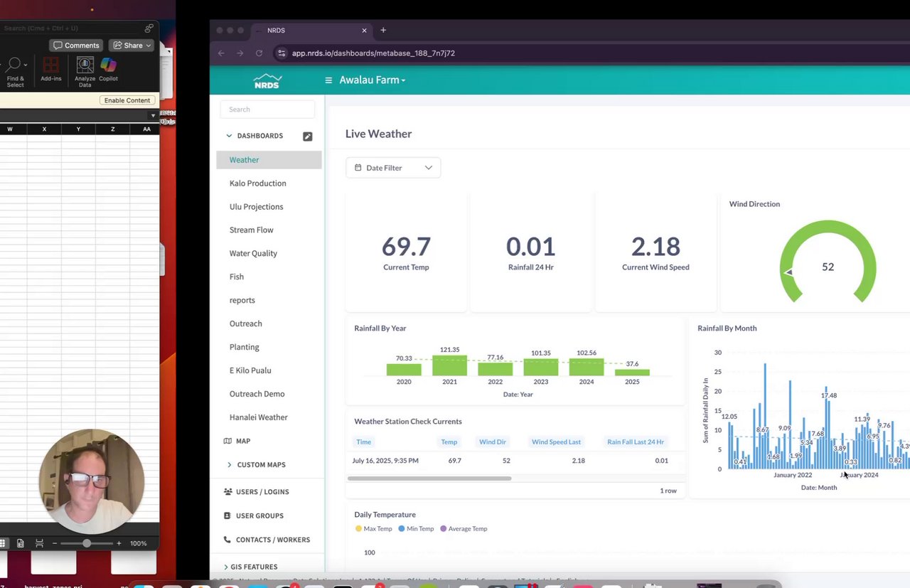
Task: Click the Add-ins ribbon icon
Action: point(51,70)
